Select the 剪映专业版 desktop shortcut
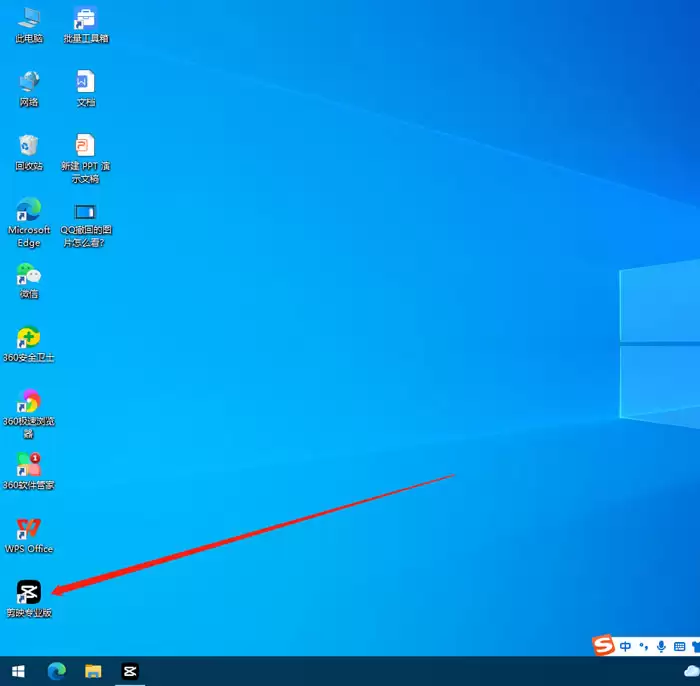The height and width of the screenshot is (686, 700). pos(29,593)
